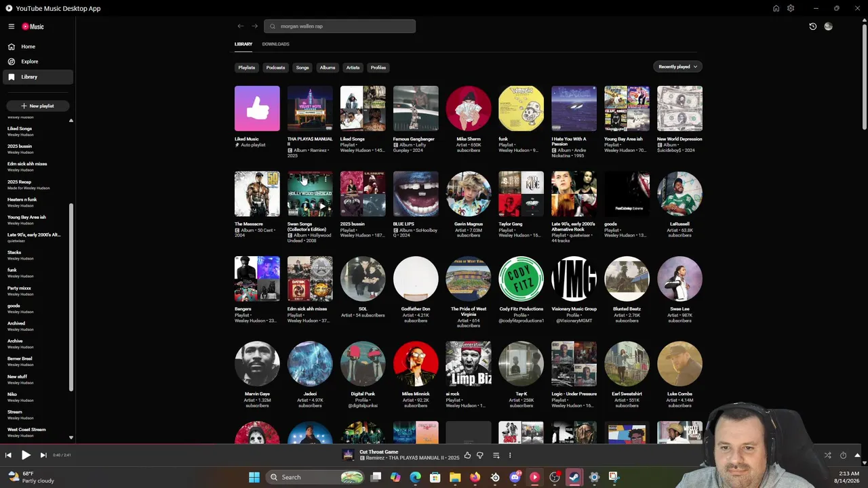Click the title bar home icon
Viewport: 868px width, 488px height.
point(776,8)
